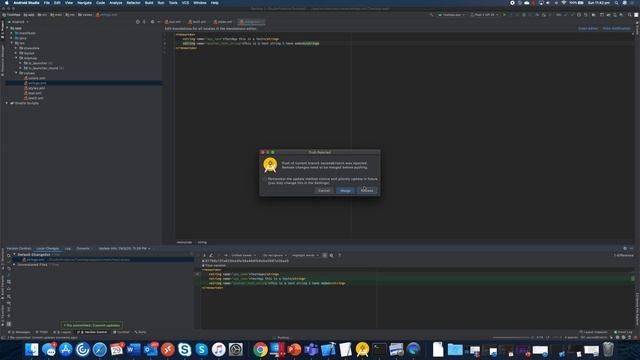Expand the Unversioned Files node
640x360 pixels.
click(x=14, y=265)
